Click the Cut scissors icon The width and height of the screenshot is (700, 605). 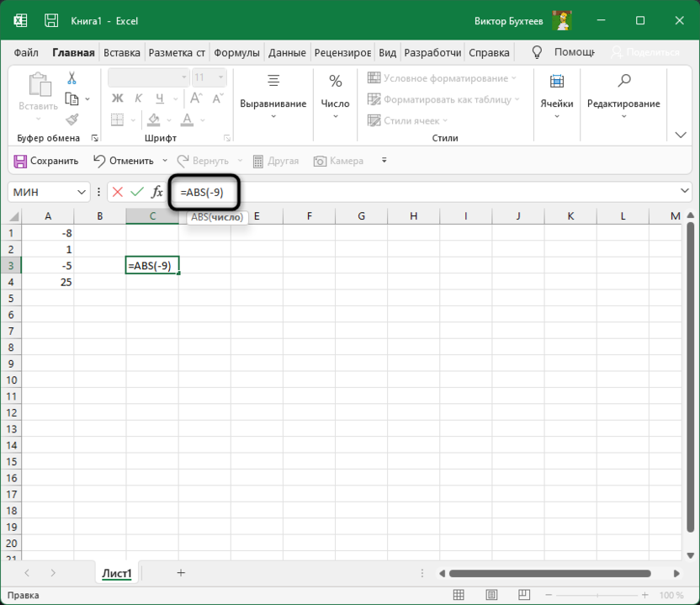point(72,78)
